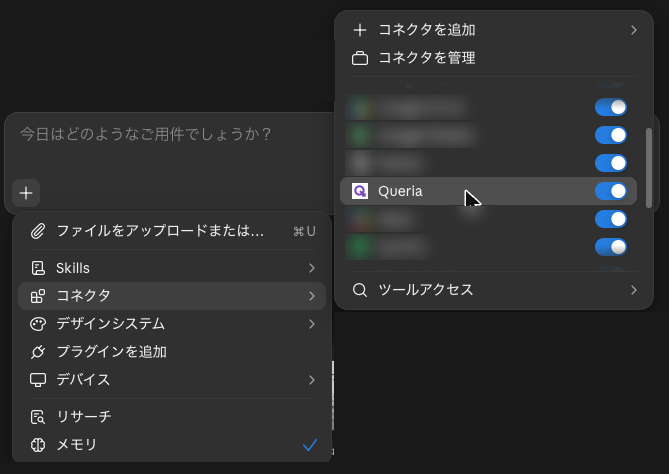The width and height of the screenshot is (669, 474).
Task: Expand the コネクタを追加 chevron arrow
Action: click(634, 30)
